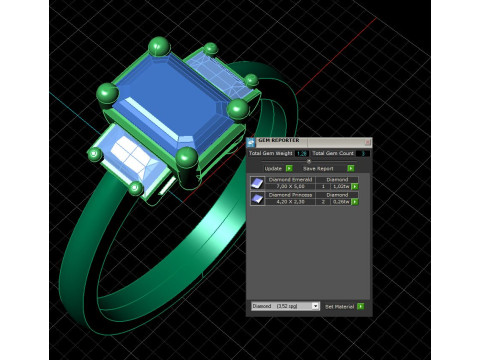The width and height of the screenshot is (480, 360).
Task: Click the '7,00 X 5,00' size cell
Action: point(290,186)
